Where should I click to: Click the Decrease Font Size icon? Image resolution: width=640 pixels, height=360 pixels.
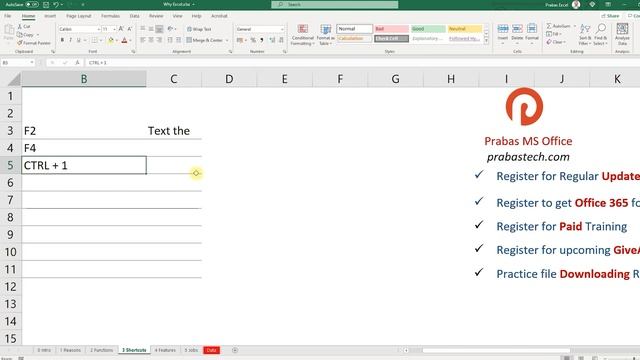tap(129, 29)
